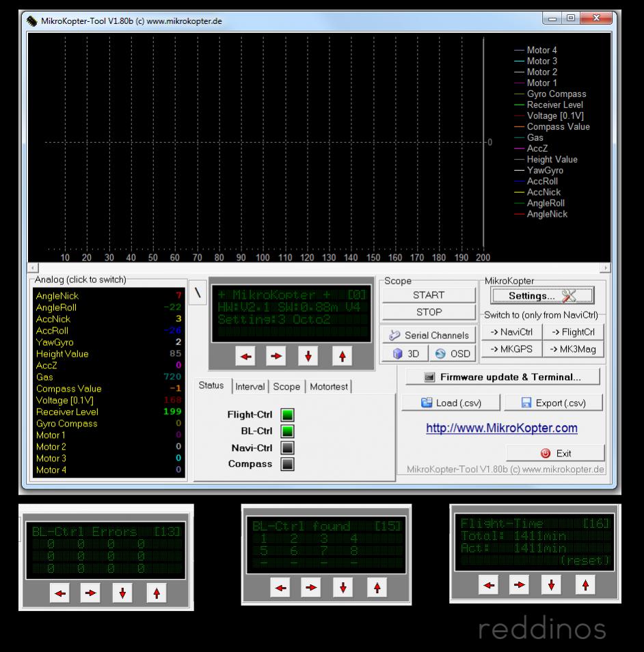This screenshot has width=644, height=652.
Task: Toggle AngleNick in the Analog list
Action: [57, 296]
